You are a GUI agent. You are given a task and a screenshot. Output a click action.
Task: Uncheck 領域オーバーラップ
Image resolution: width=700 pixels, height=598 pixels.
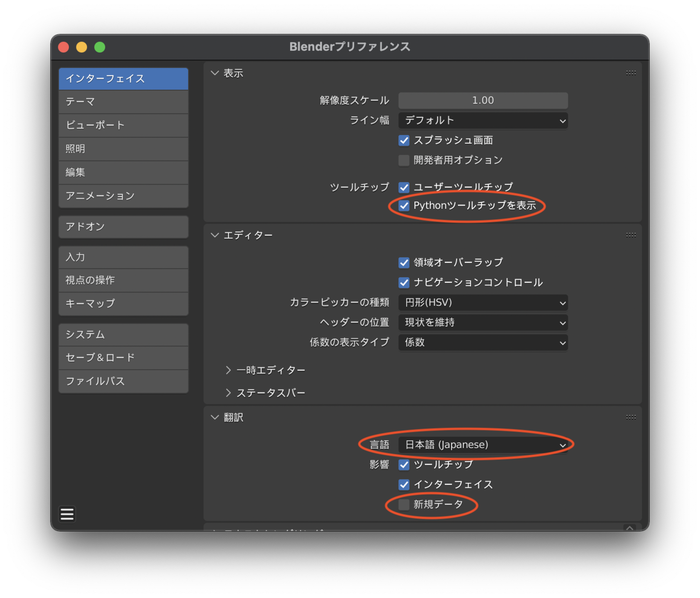tap(403, 262)
